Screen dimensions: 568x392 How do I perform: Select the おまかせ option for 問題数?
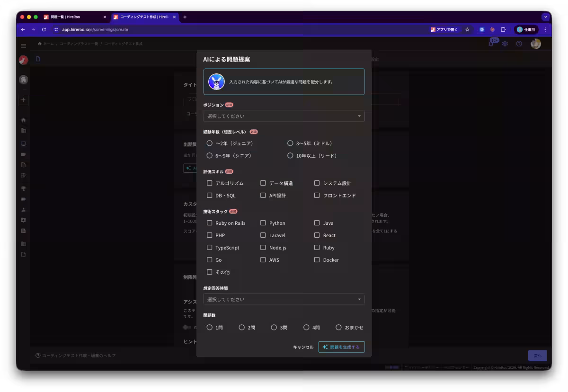pos(338,327)
